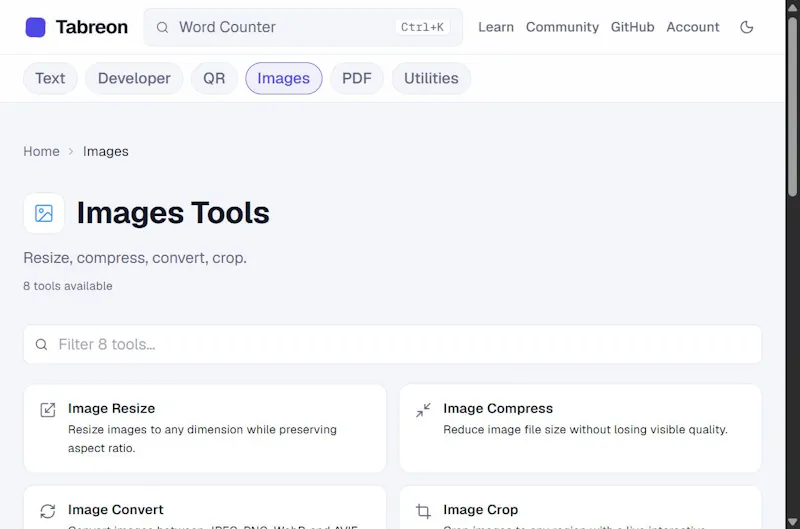Click the 'Resize, compress, convert, crop.' subtitle
The image size is (800, 529).
(135, 258)
